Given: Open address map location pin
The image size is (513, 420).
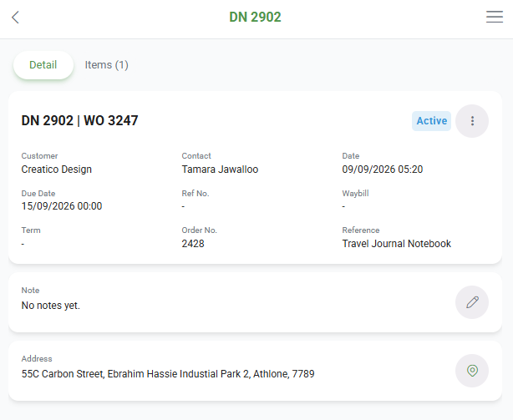Looking at the screenshot, I should pyautogui.click(x=472, y=371).
